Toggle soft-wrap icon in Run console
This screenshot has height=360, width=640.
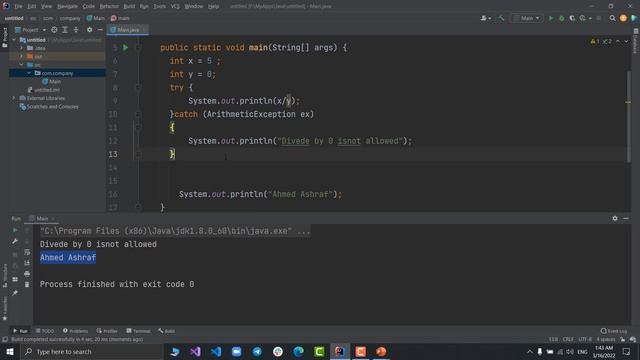27,252
